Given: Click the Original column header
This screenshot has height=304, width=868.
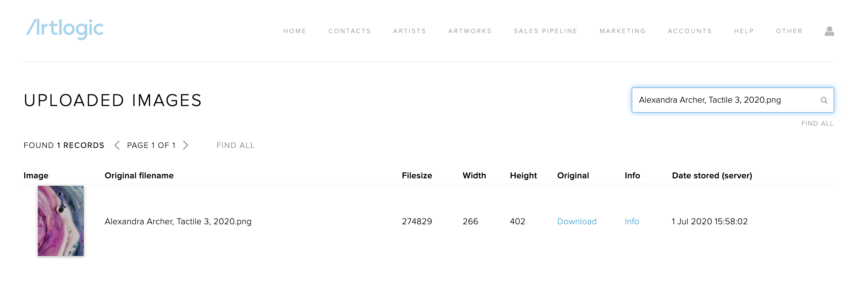Looking at the screenshot, I should pos(573,176).
